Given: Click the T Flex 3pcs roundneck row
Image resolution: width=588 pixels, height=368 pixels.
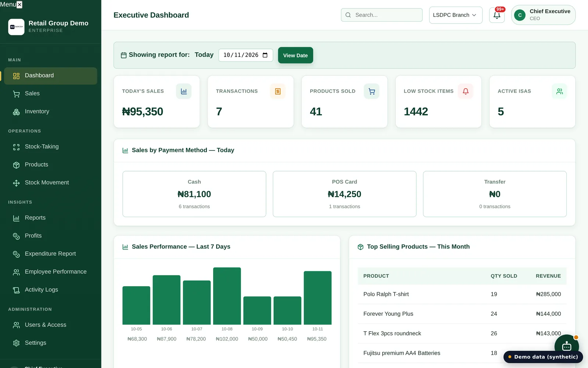Looking at the screenshot, I should click(x=462, y=333).
